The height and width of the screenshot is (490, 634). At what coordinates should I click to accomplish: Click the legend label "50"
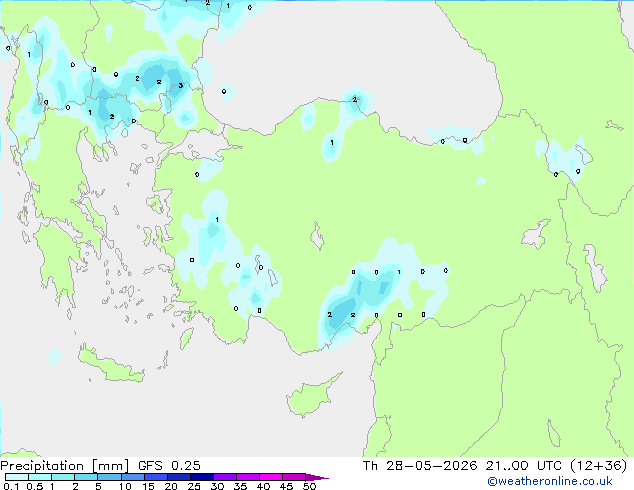(x=309, y=486)
